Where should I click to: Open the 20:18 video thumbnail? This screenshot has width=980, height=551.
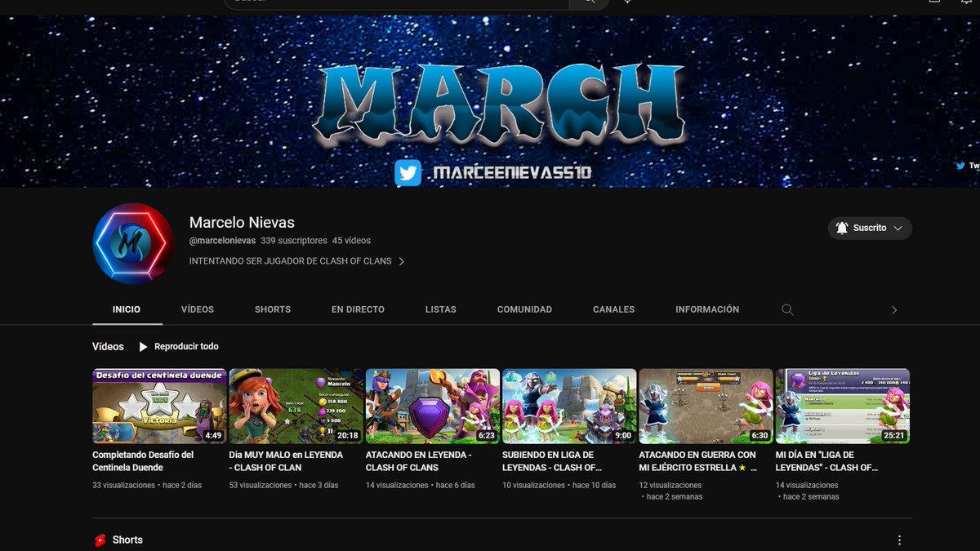coord(296,406)
